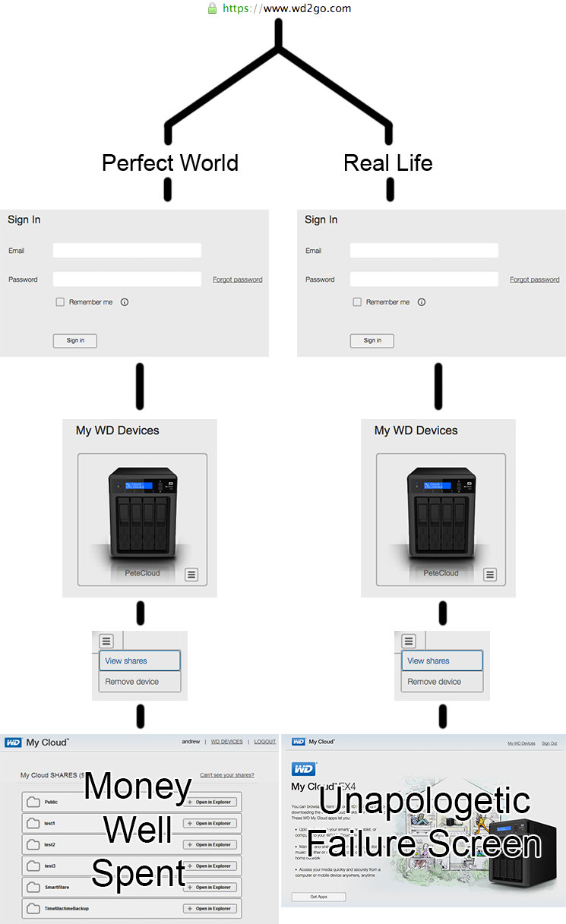Screen dimensions: 566x924
Task: Click the info icon beside Remember me under Perfect World
Action: (x=125, y=302)
